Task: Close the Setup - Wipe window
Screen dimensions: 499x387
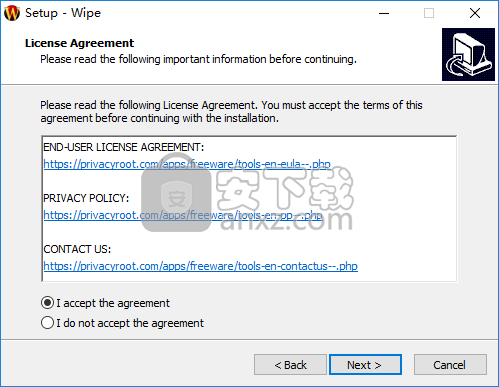Action: (475, 13)
